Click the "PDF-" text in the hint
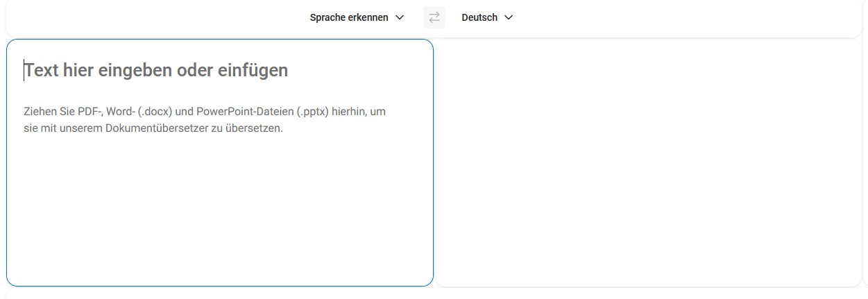This screenshot has height=299, width=868. [90, 112]
